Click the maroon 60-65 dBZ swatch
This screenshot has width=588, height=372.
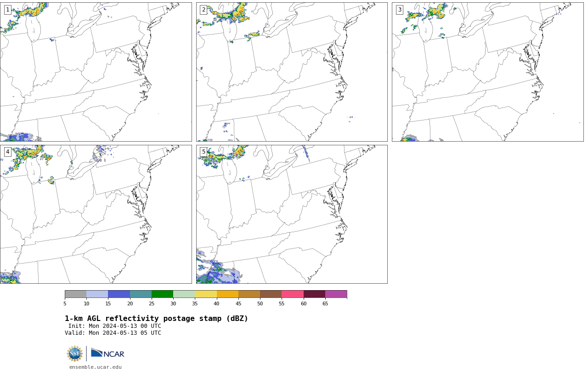coord(314,294)
